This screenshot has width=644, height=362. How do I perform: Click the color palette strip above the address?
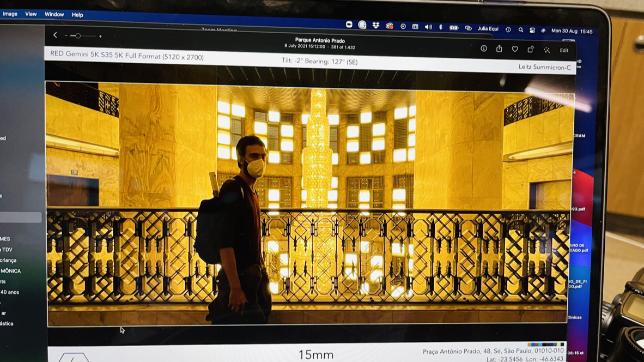[545, 345]
